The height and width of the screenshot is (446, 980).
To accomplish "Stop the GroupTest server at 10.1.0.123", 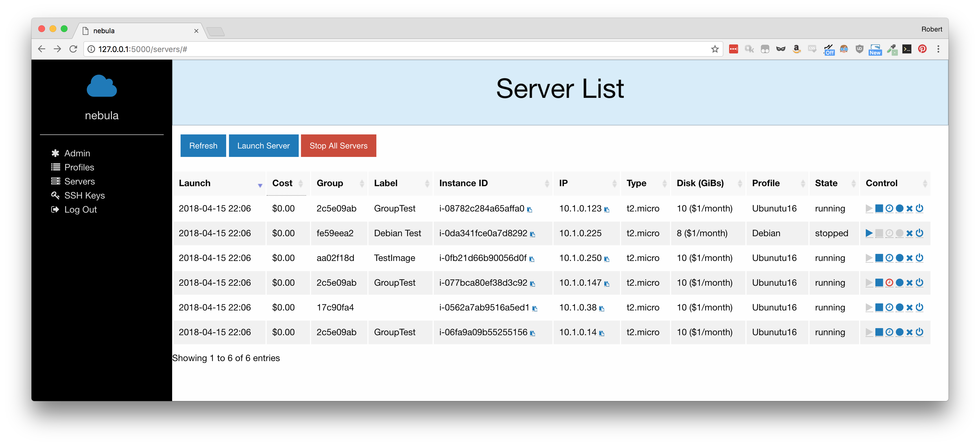I will coord(879,208).
